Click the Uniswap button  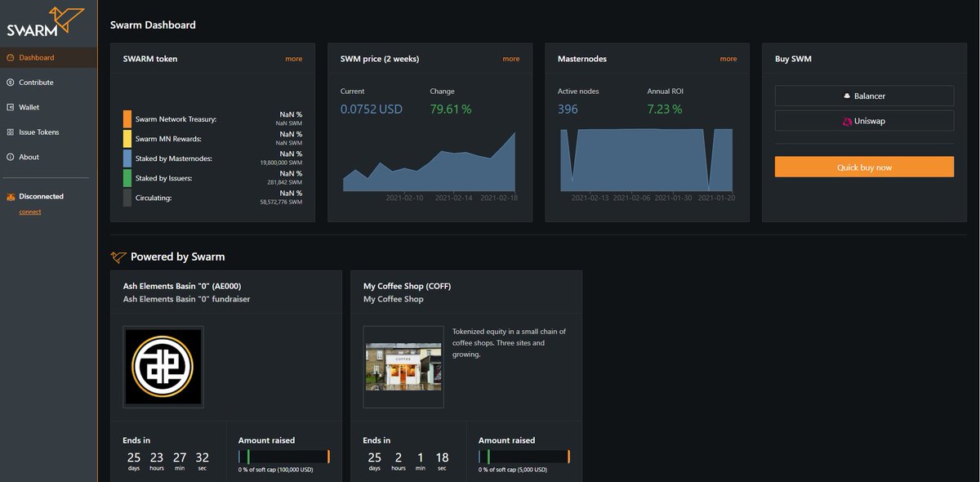click(864, 121)
